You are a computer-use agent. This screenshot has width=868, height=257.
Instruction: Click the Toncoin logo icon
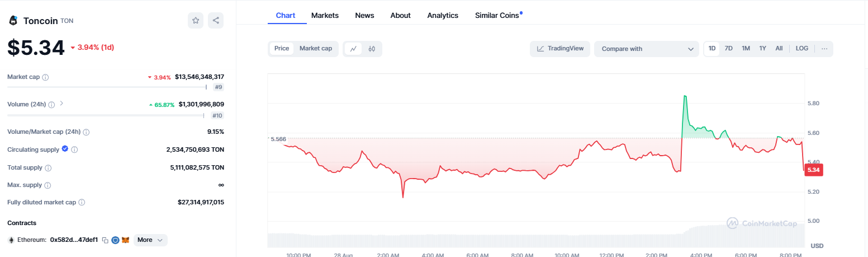(x=13, y=21)
